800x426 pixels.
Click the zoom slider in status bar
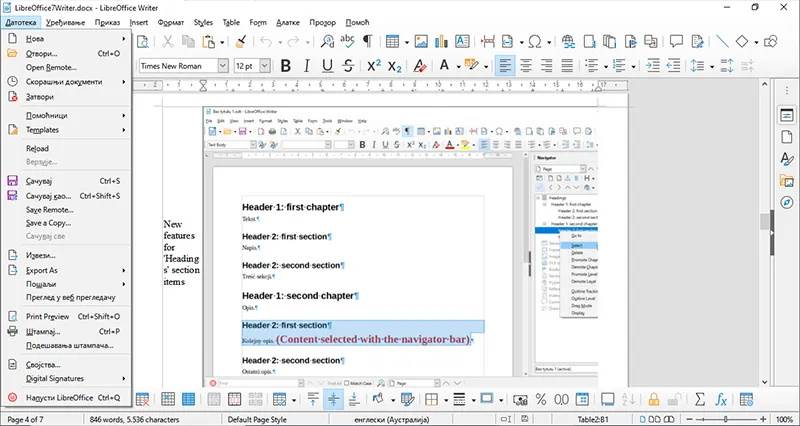(x=724, y=419)
